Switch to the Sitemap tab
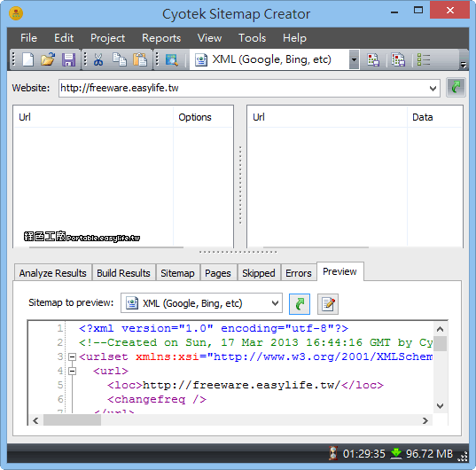 (x=177, y=273)
